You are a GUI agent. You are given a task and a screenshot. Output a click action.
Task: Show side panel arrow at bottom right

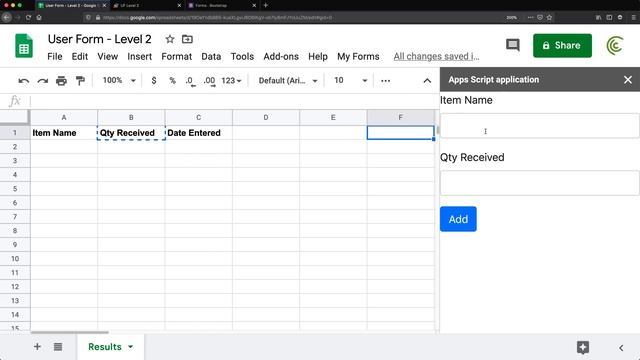point(621,348)
